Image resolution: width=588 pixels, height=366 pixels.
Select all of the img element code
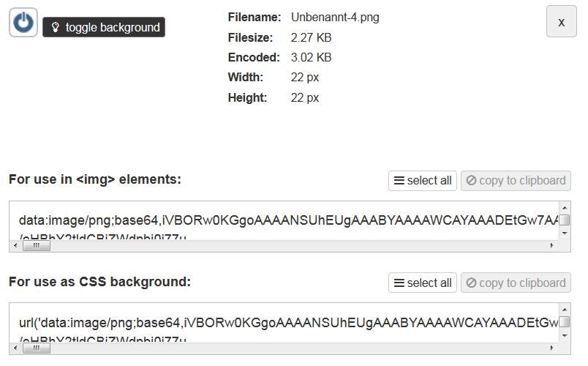[423, 181]
